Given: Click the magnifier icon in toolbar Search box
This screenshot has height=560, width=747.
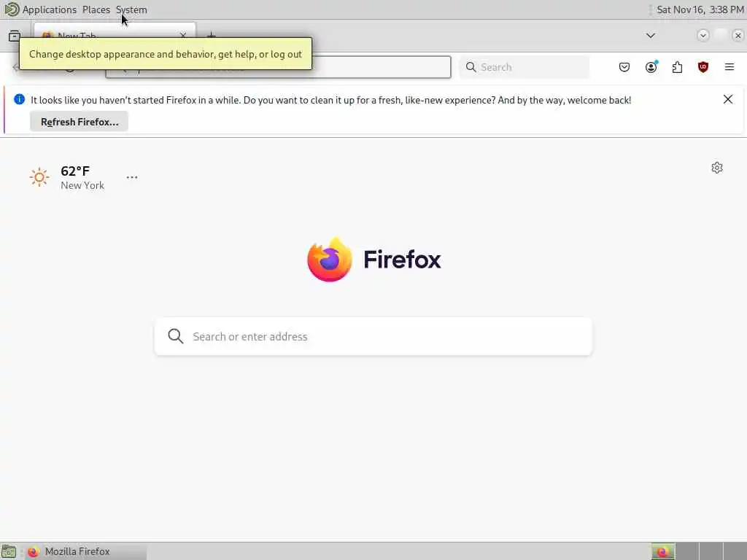Looking at the screenshot, I should [x=471, y=67].
